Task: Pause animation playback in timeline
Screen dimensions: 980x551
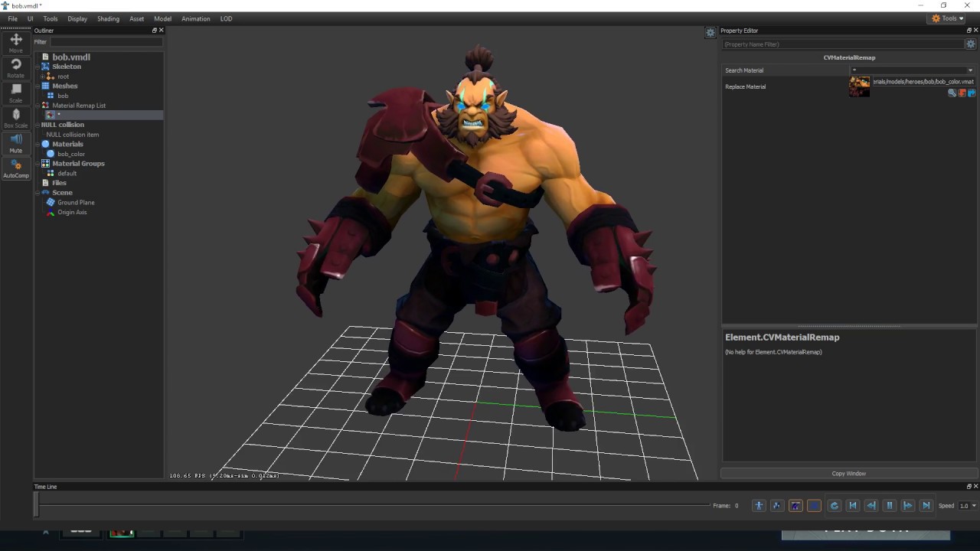Action: (x=890, y=506)
